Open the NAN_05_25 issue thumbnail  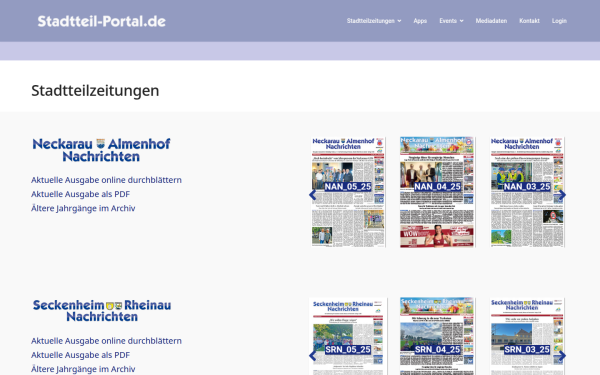[x=348, y=192]
